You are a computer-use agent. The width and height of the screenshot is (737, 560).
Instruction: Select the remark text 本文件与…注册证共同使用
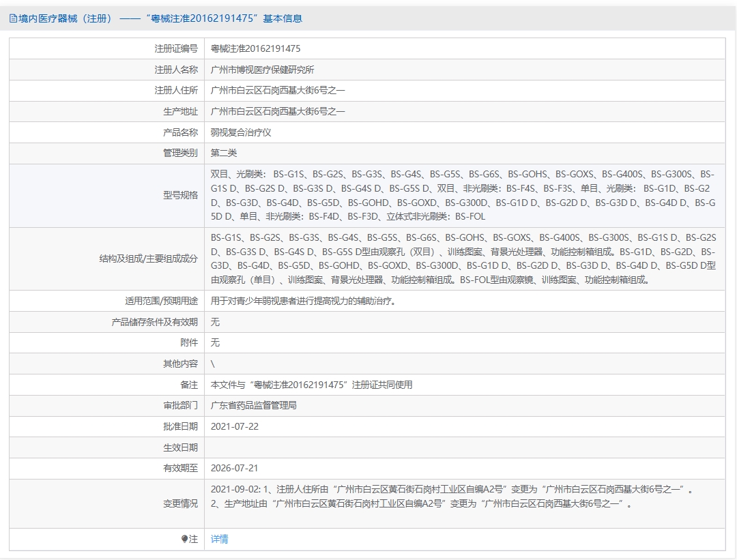tap(312, 385)
